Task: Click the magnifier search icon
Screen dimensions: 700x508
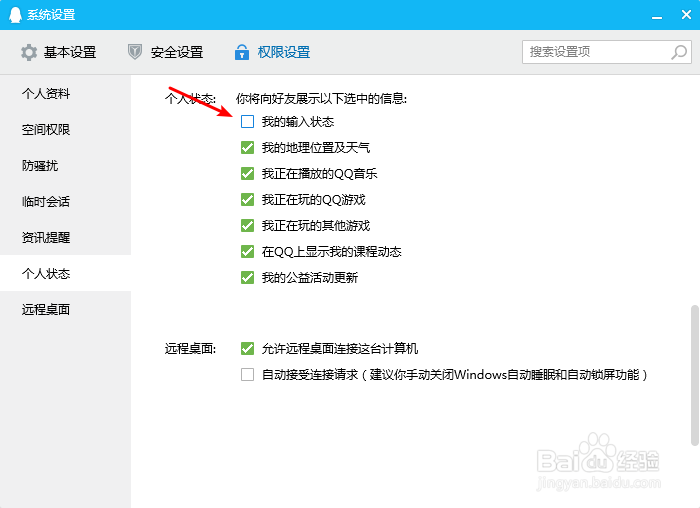Action: (679, 52)
